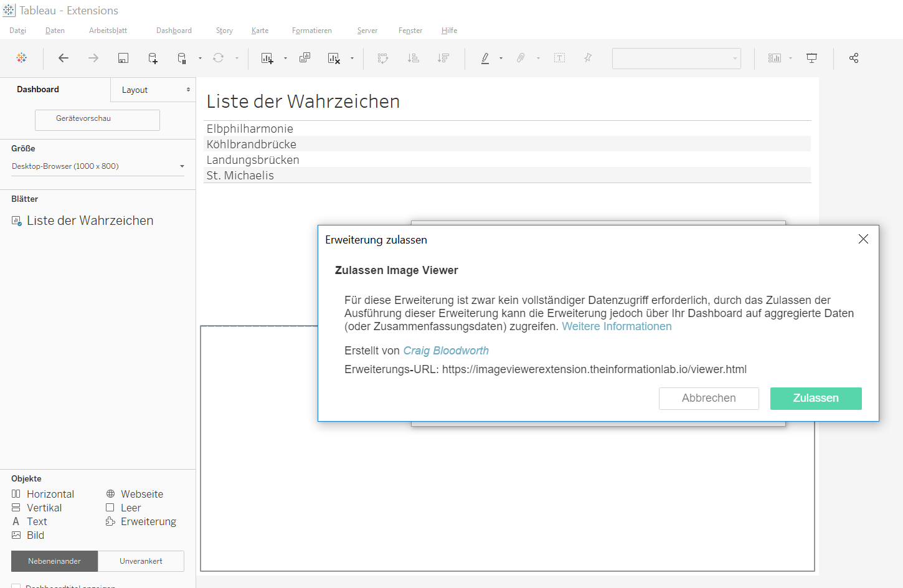Duplicate the sheet icon in toolbar
Image resolution: width=903 pixels, height=588 pixels.
point(305,58)
